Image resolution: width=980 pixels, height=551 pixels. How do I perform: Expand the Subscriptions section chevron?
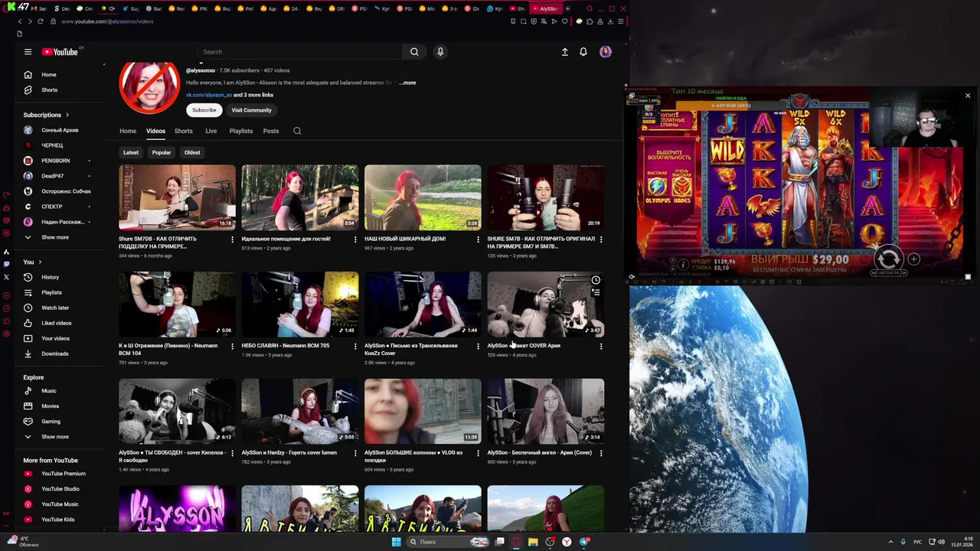(67, 115)
